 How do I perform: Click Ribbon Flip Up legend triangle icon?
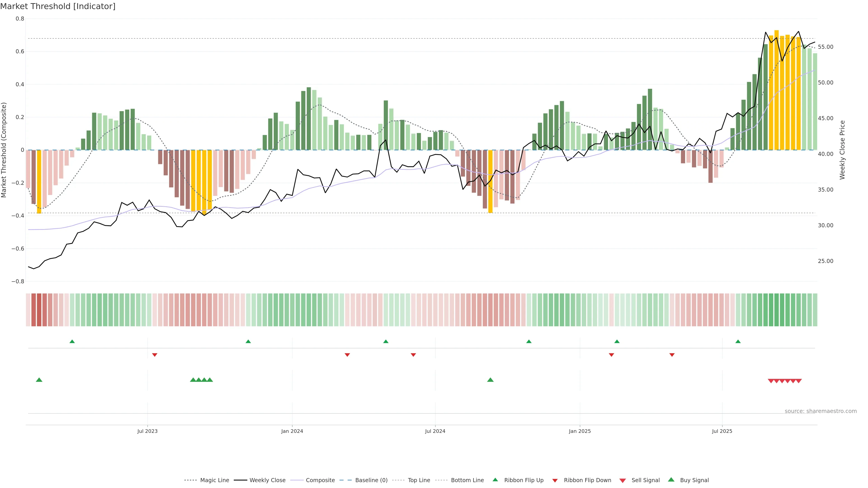[x=495, y=480]
